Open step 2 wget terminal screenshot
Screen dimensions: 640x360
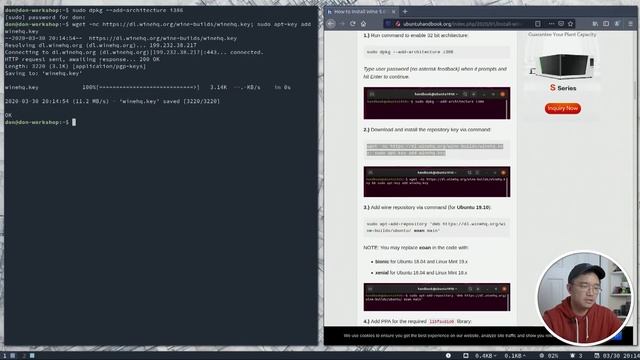point(437,182)
